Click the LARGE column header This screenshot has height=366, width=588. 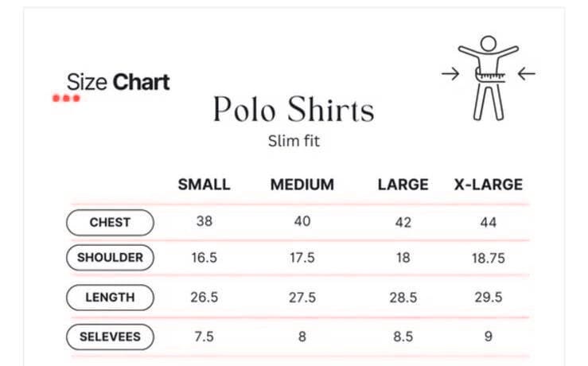[403, 185]
